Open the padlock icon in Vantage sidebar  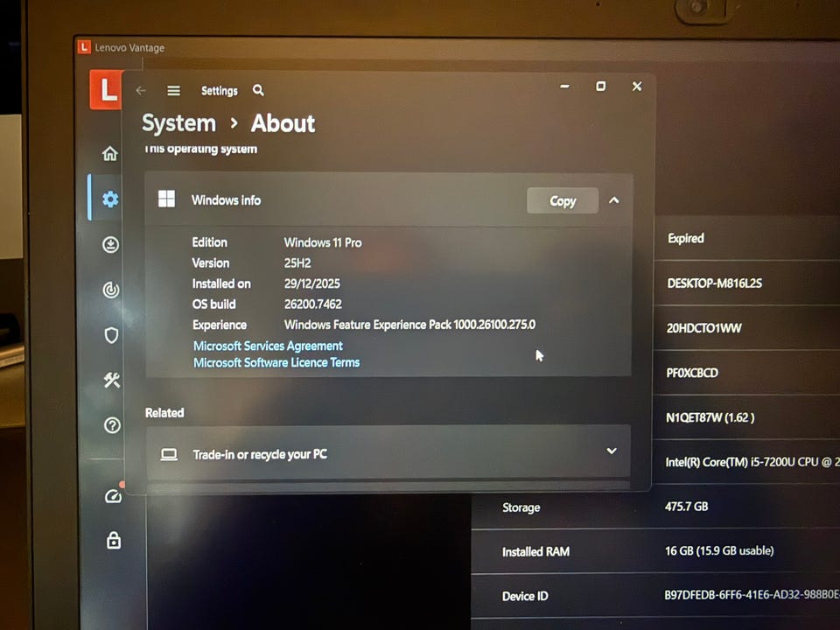coord(114,540)
